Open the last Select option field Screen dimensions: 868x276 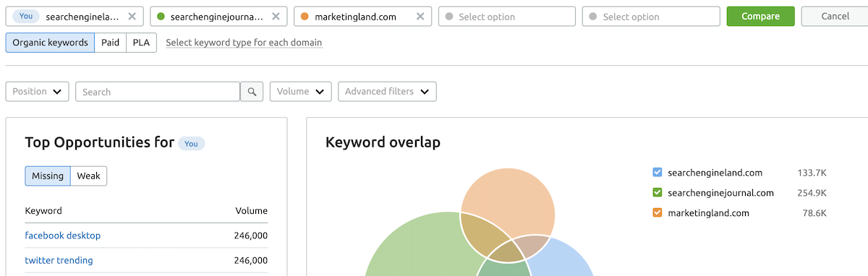[x=652, y=17]
